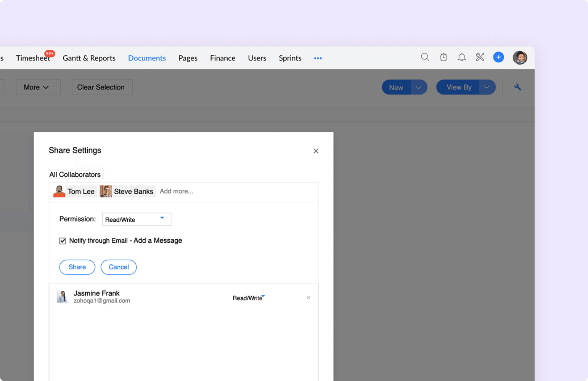Toggle Notify through Email checkbox
Image resolution: width=588 pixels, height=381 pixels.
(x=63, y=241)
